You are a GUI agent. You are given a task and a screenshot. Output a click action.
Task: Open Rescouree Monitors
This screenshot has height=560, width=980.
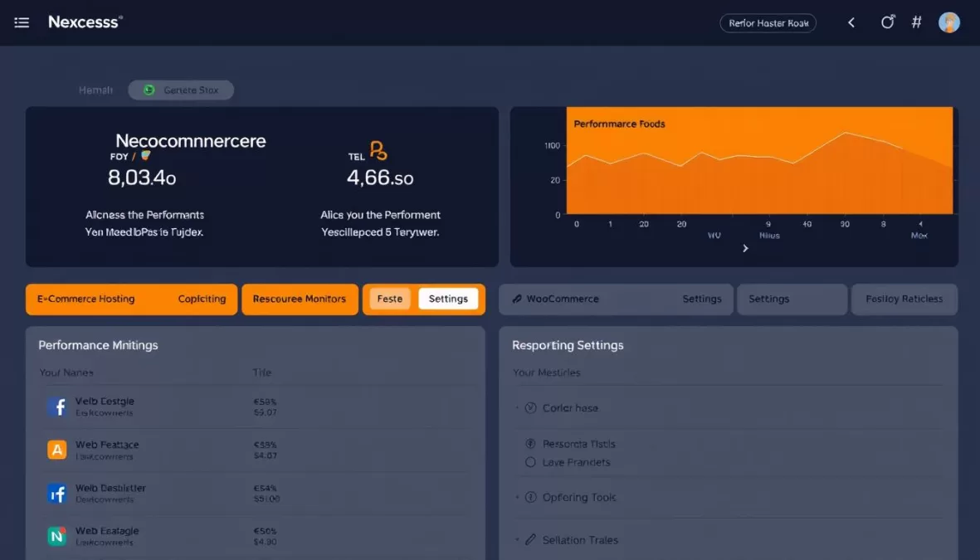pyautogui.click(x=300, y=299)
